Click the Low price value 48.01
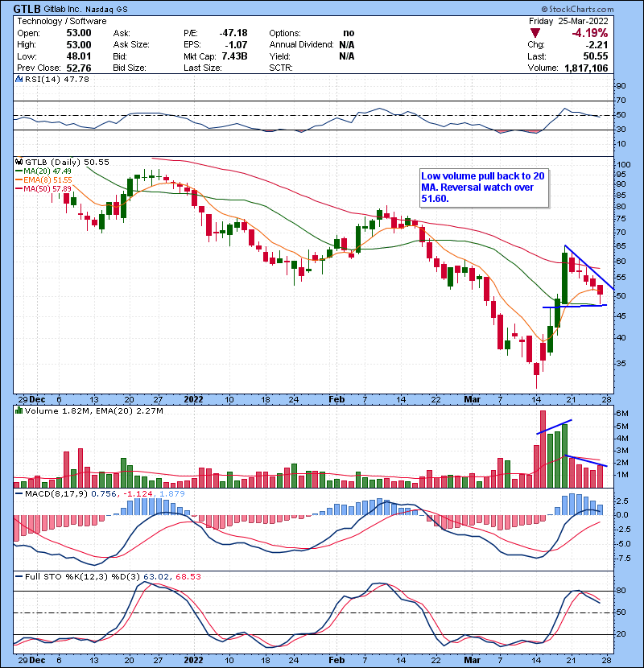Image resolution: width=644 pixels, height=668 pixels. [x=79, y=56]
